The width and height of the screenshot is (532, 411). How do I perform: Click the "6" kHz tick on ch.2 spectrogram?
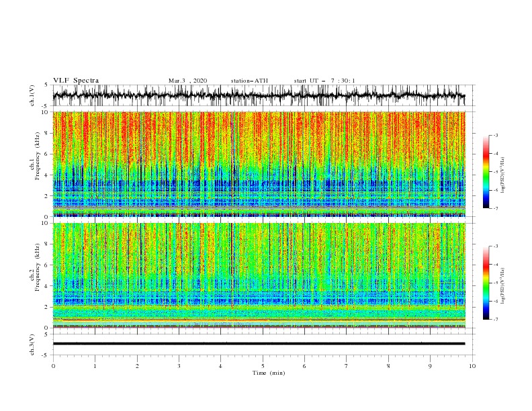point(47,265)
